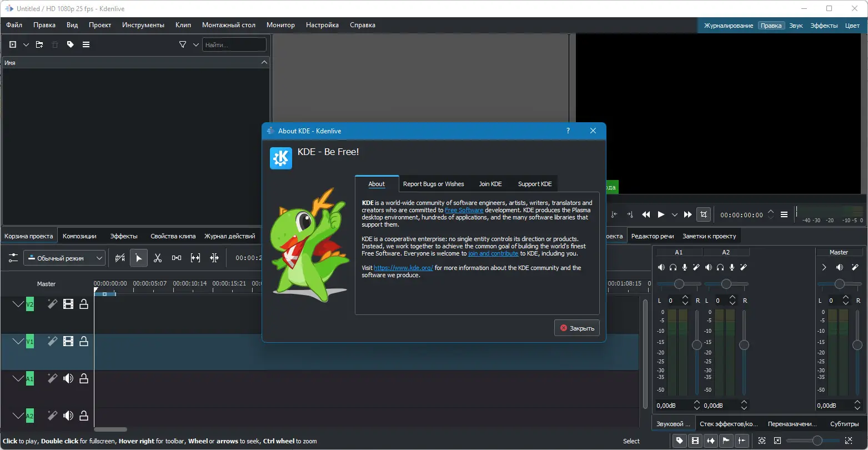This screenshot has height=450, width=868.
Task: Collapse track V2 with its chevron
Action: 18,304
